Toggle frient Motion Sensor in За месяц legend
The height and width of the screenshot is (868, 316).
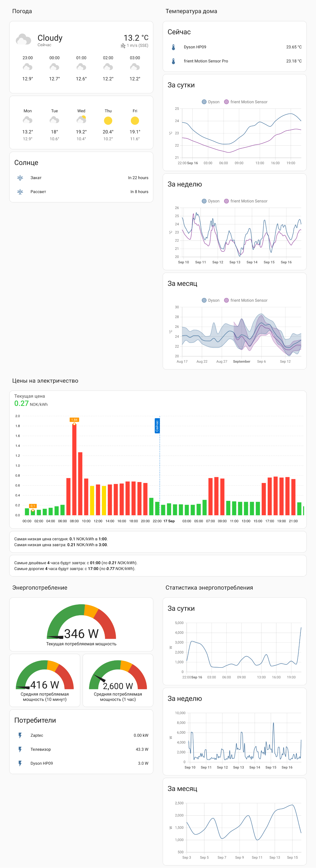pyautogui.click(x=246, y=300)
